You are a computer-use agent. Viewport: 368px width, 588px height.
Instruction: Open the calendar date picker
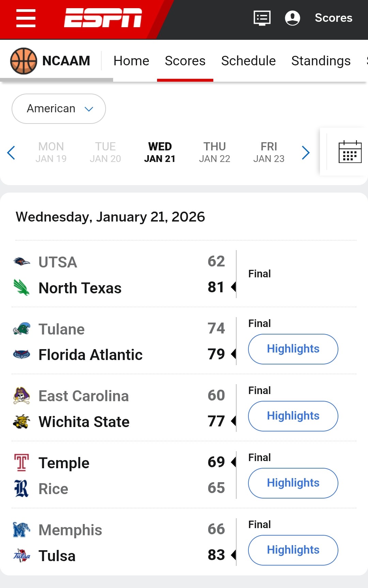point(350,152)
